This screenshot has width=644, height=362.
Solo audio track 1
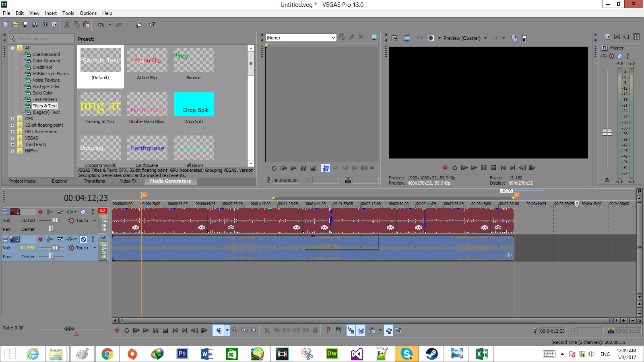click(x=93, y=212)
